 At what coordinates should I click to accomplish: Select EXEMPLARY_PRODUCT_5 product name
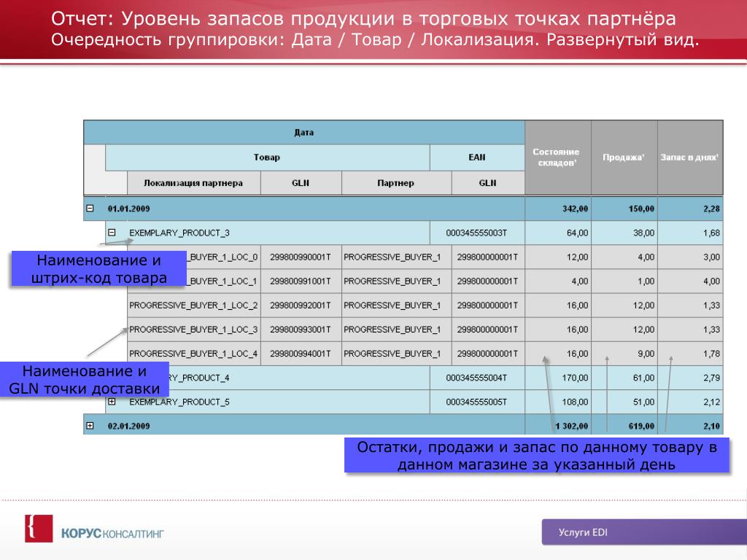(x=179, y=402)
